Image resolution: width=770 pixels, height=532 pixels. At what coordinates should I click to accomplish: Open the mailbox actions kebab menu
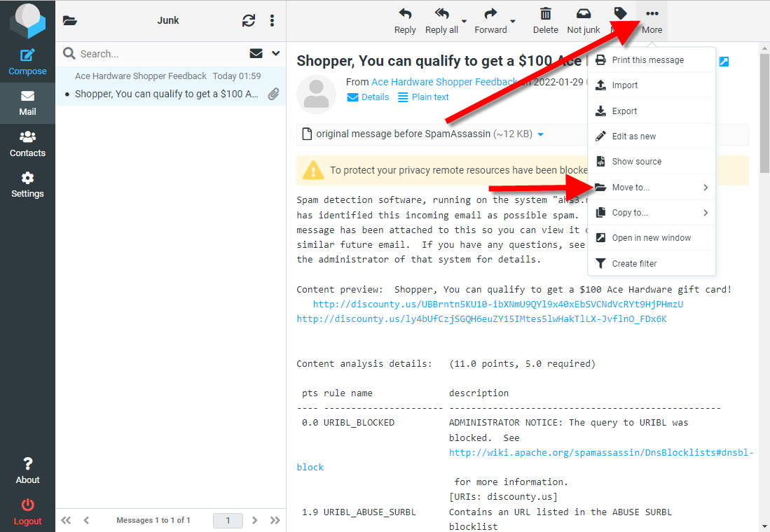(272, 20)
